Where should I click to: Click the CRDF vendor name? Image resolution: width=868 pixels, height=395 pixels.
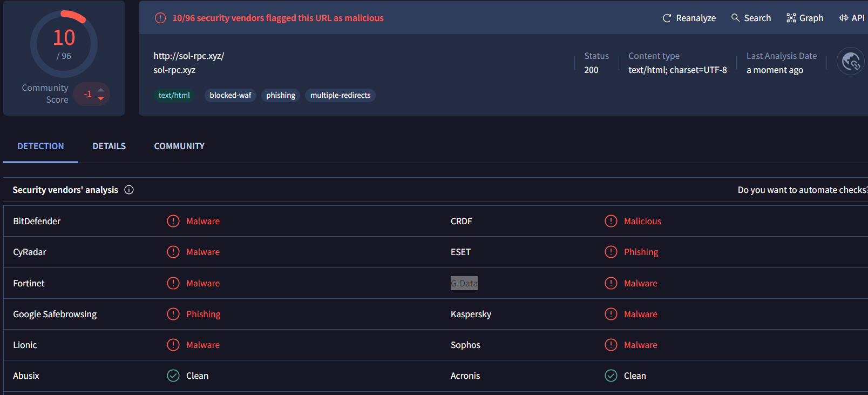tap(462, 221)
